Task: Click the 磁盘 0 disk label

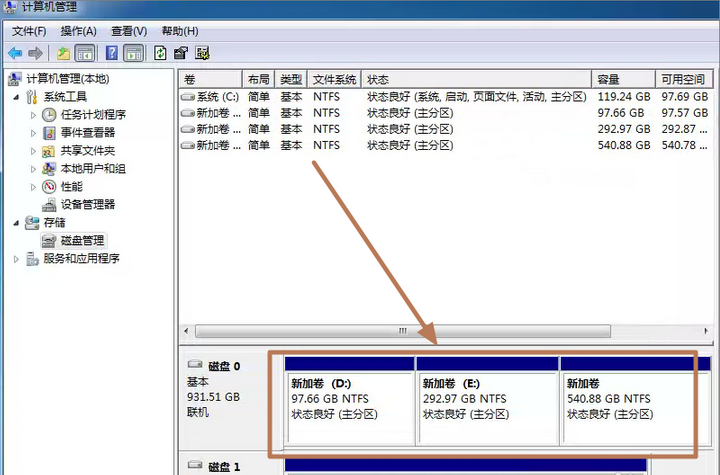Action: (224, 366)
